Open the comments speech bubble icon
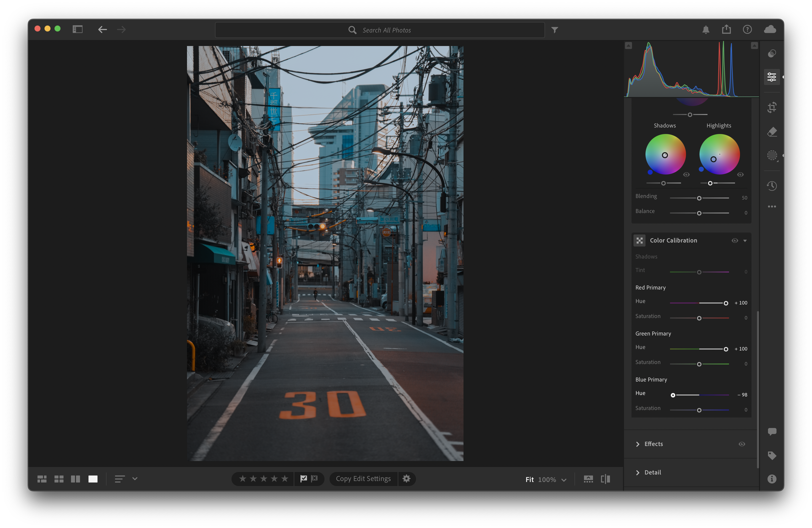This screenshot has width=812, height=528. point(772,431)
